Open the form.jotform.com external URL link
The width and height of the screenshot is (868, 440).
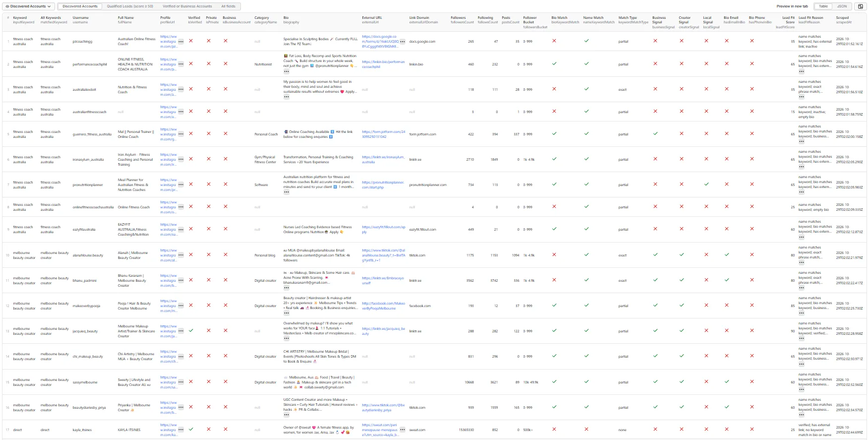click(x=384, y=134)
